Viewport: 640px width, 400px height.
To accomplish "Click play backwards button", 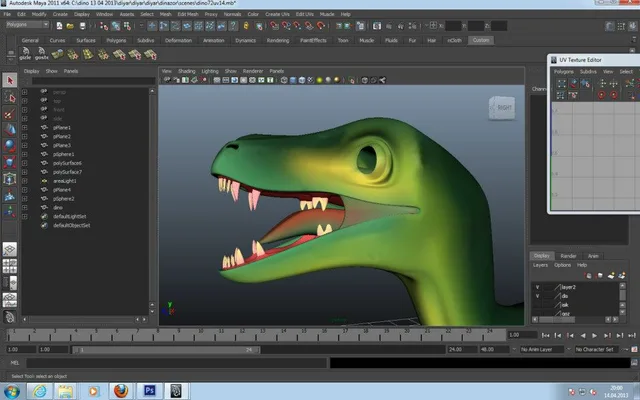I will [x=583, y=336].
